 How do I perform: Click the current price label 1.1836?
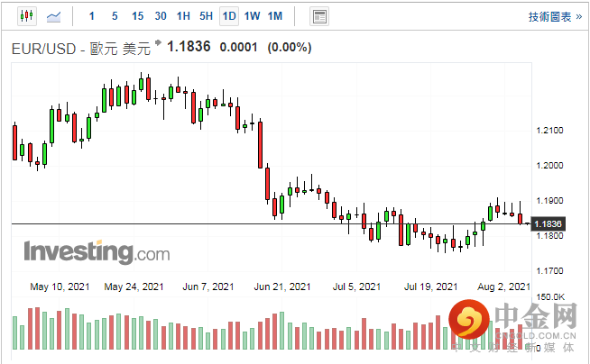[548, 223]
